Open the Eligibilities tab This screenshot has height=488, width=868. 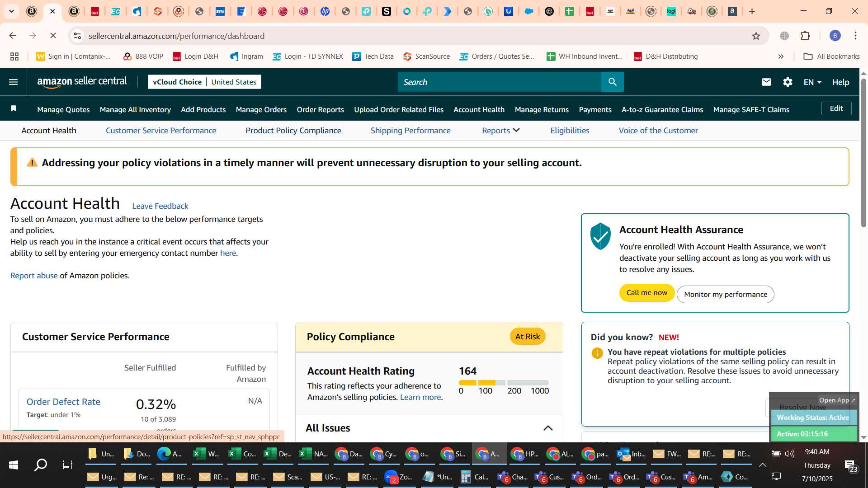[570, 130]
